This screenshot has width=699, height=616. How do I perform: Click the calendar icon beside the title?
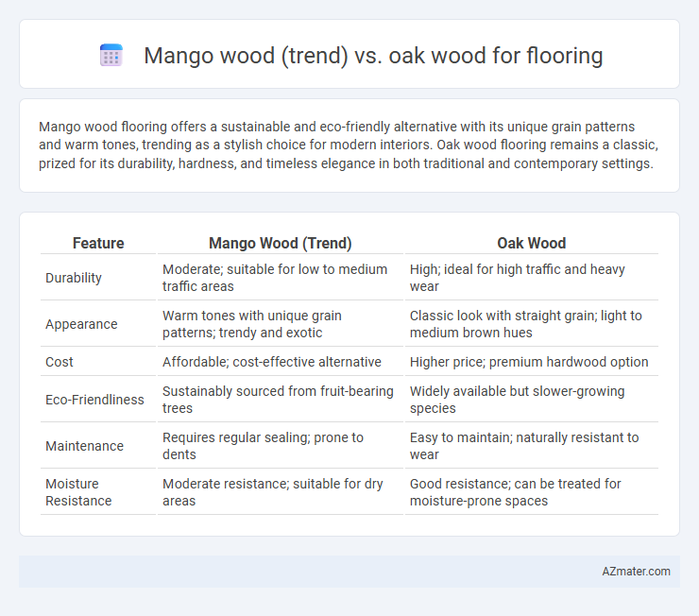coord(111,56)
